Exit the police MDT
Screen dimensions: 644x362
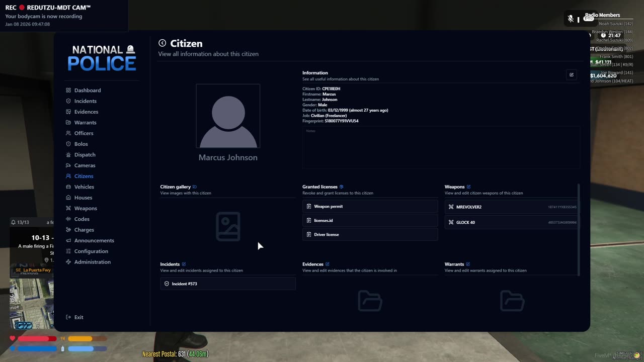tap(78, 317)
